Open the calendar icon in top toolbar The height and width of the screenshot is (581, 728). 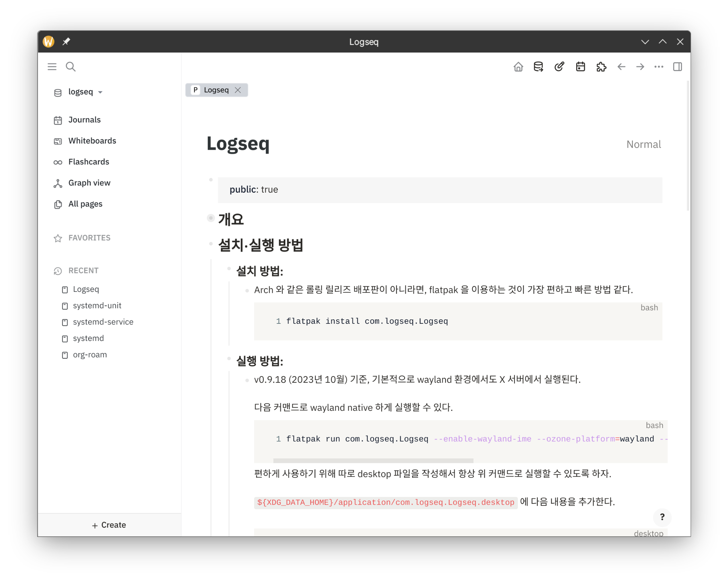click(x=580, y=67)
